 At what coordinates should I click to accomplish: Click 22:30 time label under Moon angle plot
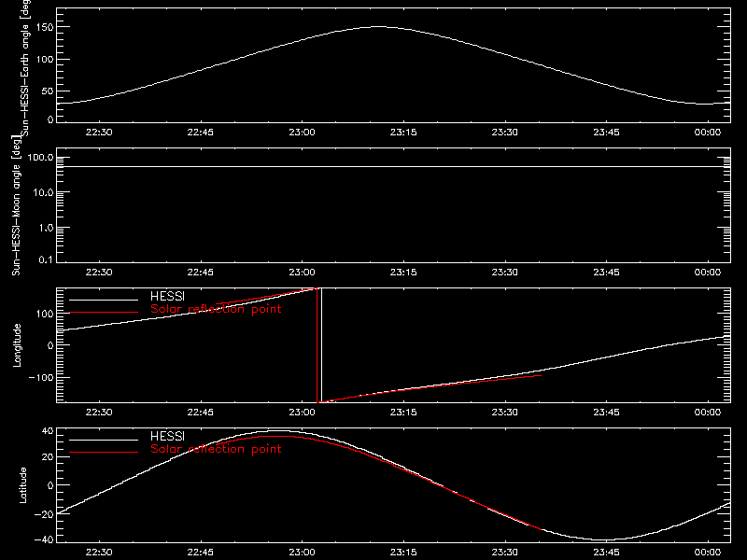(x=99, y=273)
